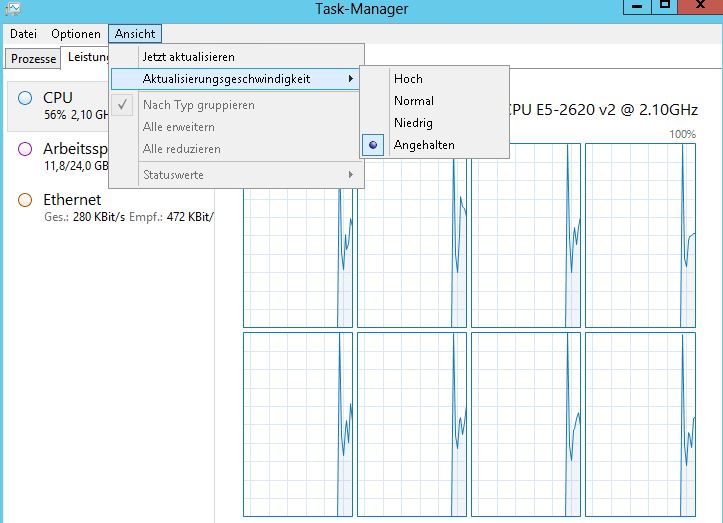Select CPU 56% 2,10 GHz entry
The width and height of the screenshot is (723, 523).
coord(58,106)
